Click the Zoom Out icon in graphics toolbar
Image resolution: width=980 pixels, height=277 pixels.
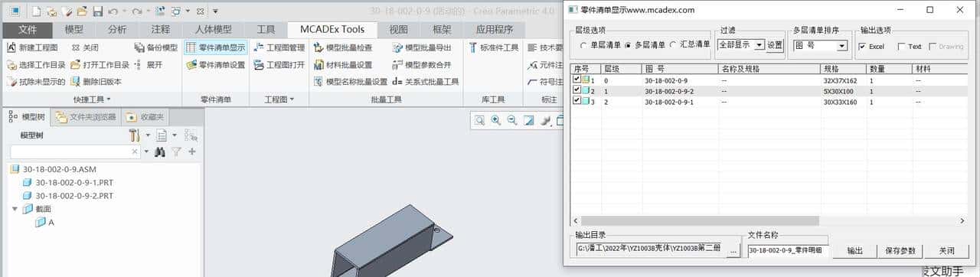point(512,120)
